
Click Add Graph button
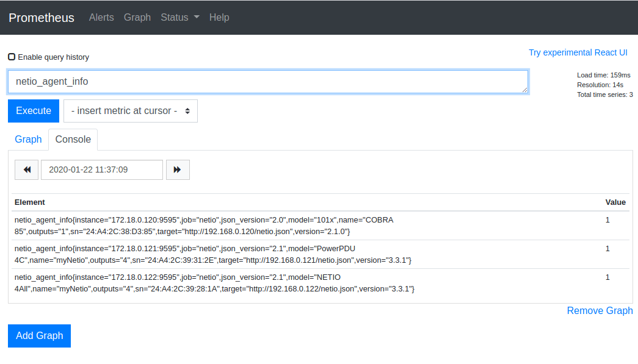pyautogui.click(x=40, y=335)
